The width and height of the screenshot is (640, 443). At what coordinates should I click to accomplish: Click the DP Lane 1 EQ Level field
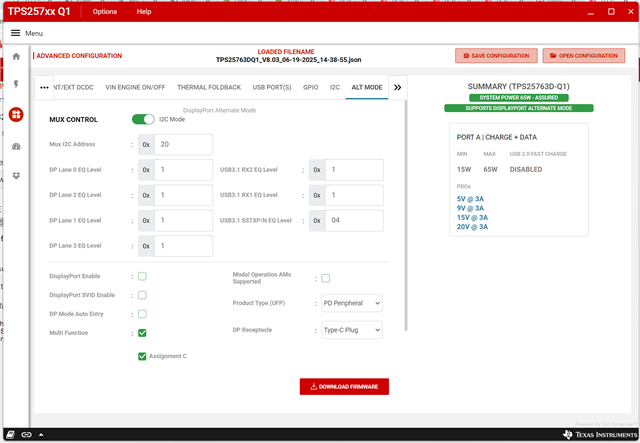pyautogui.click(x=183, y=220)
